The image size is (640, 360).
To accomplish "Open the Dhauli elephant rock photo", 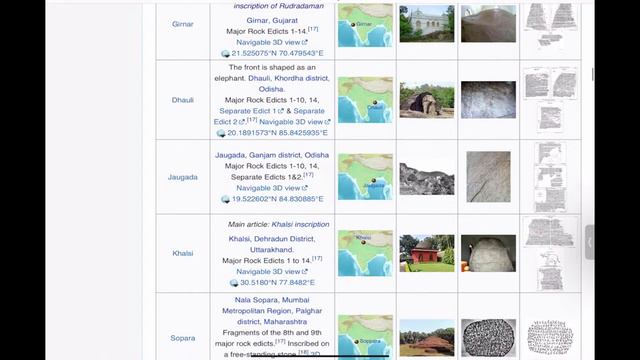I will pyautogui.click(x=427, y=100).
